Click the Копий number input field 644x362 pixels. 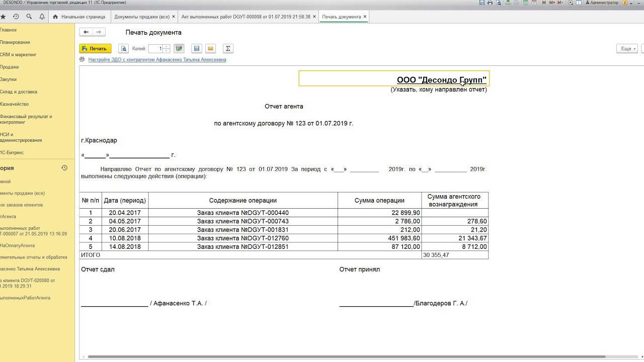pyautogui.click(x=156, y=49)
